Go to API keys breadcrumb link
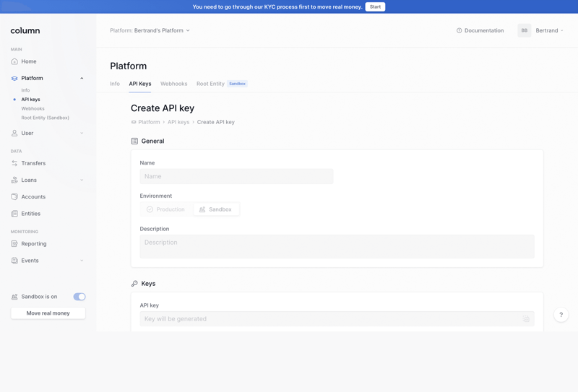Image resolution: width=578 pixels, height=392 pixels. coord(178,122)
